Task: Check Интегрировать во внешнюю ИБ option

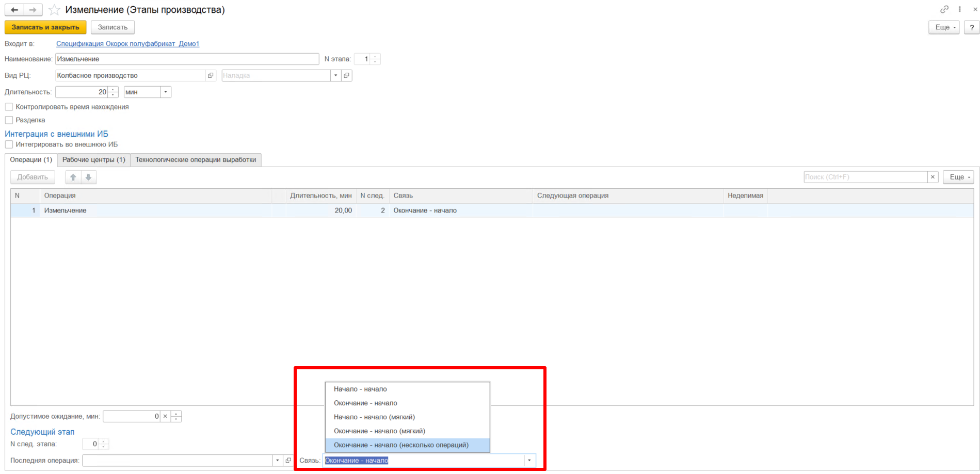Action: (9, 144)
